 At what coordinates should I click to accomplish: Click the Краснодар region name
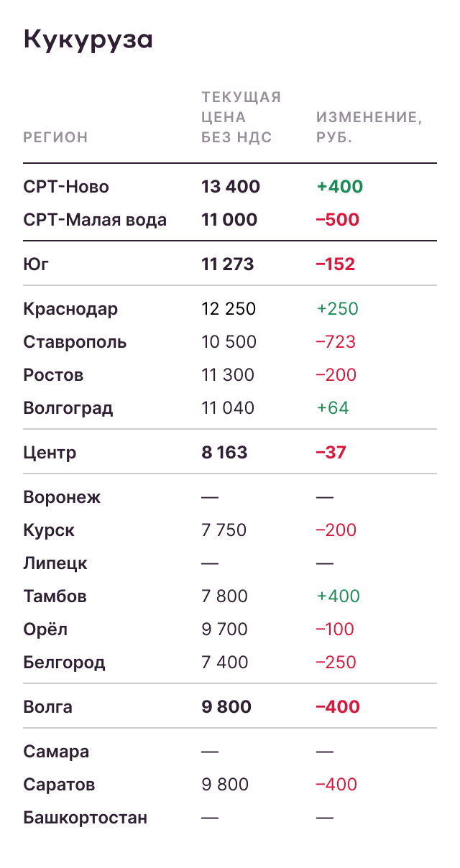[x=70, y=309]
